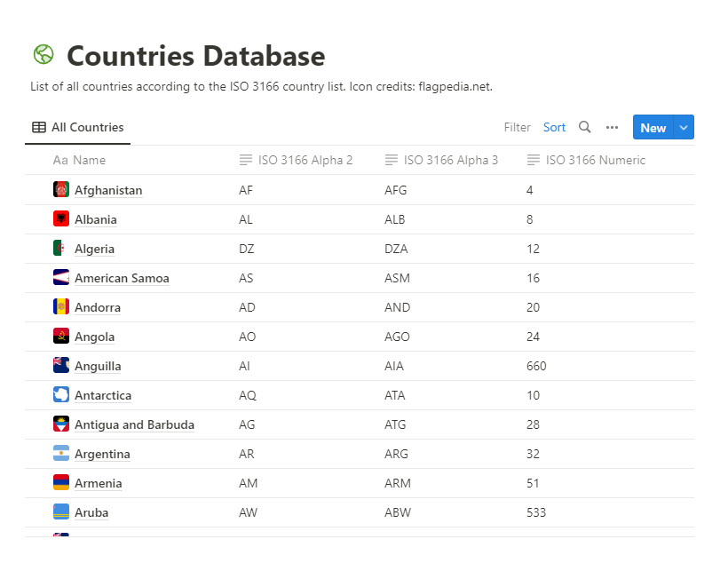Open the Filter menu
The image size is (728, 563).
[x=517, y=127]
